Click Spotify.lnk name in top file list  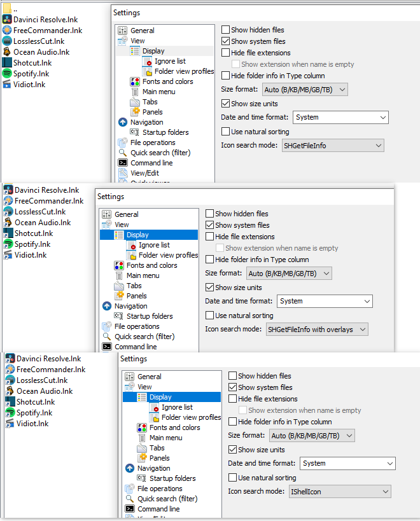(x=31, y=74)
